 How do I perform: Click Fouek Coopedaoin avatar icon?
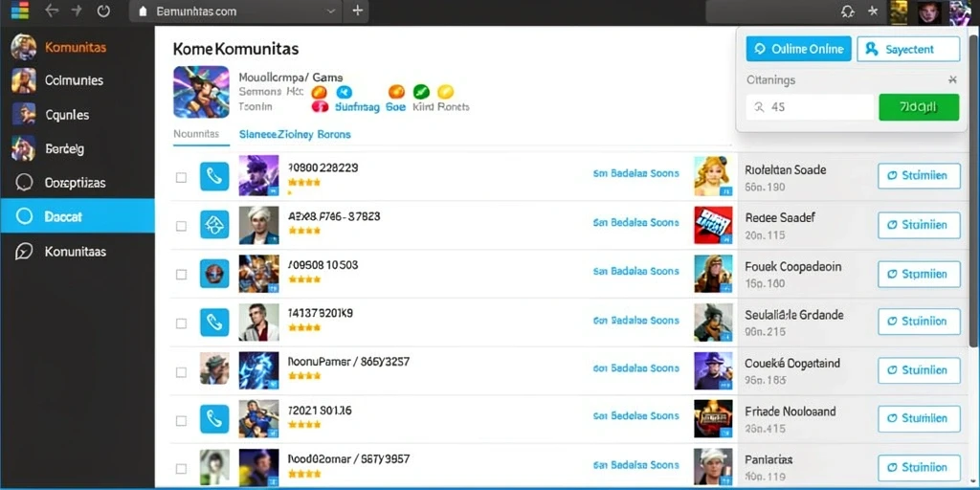click(713, 274)
